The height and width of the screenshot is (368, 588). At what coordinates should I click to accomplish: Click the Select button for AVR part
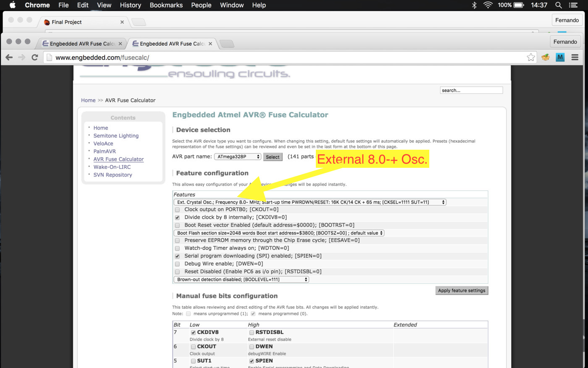[x=273, y=157]
